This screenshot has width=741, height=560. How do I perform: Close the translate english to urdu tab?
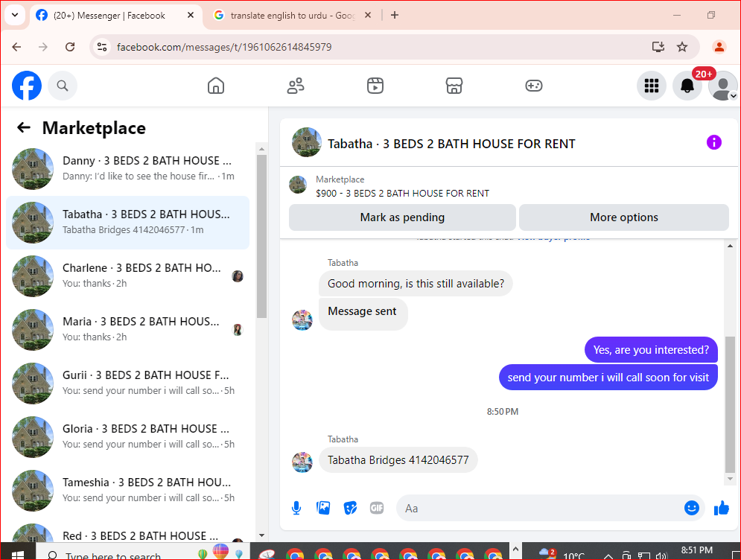click(368, 15)
